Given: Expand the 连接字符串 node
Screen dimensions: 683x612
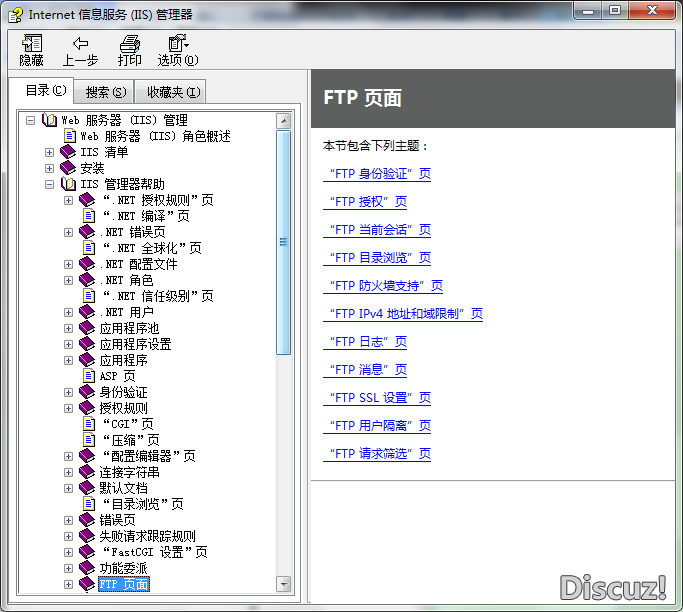Looking at the screenshot, I should (x=68, y=473).
